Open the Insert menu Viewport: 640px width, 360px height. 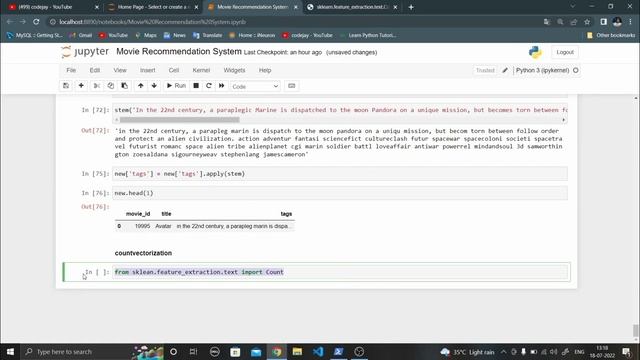click(148, 70)
